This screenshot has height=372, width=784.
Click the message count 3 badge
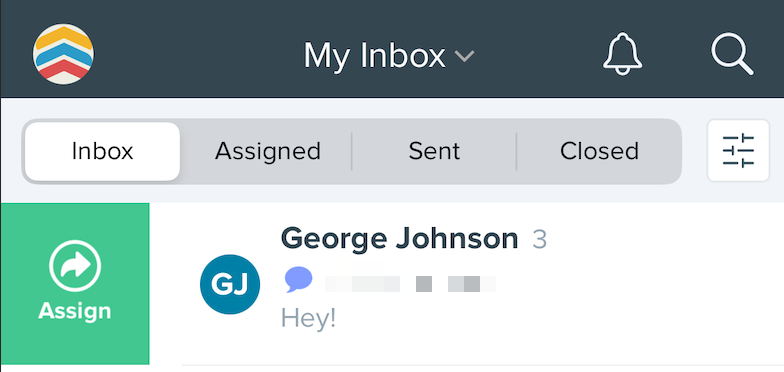coord(540,240)
